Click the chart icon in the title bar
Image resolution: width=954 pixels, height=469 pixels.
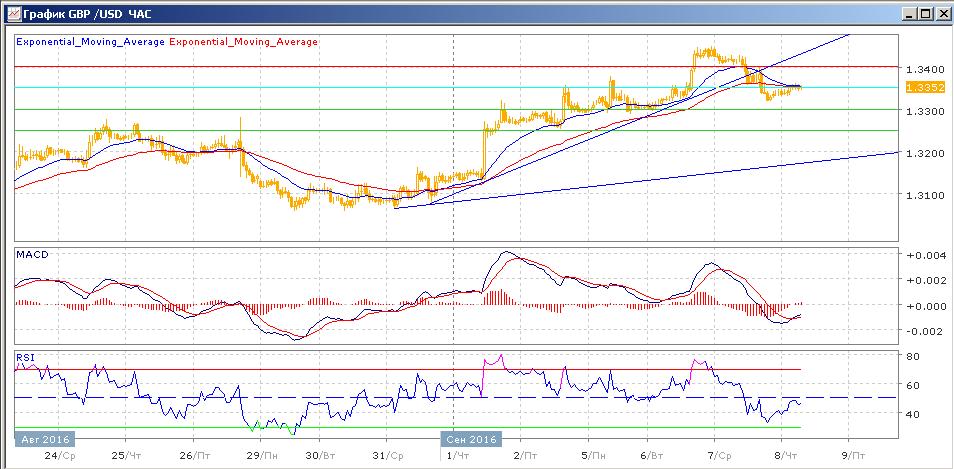(x=12, y=14)
